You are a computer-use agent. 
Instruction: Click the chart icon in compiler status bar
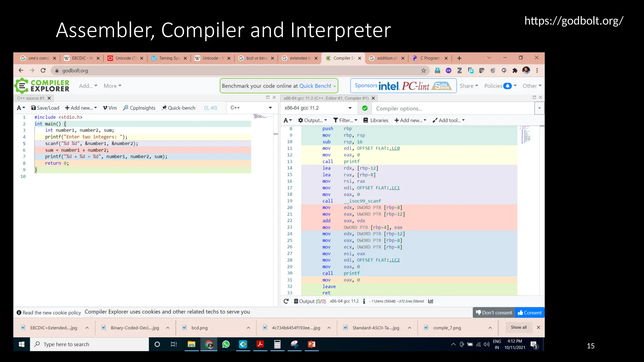click(x=431, y=301)
